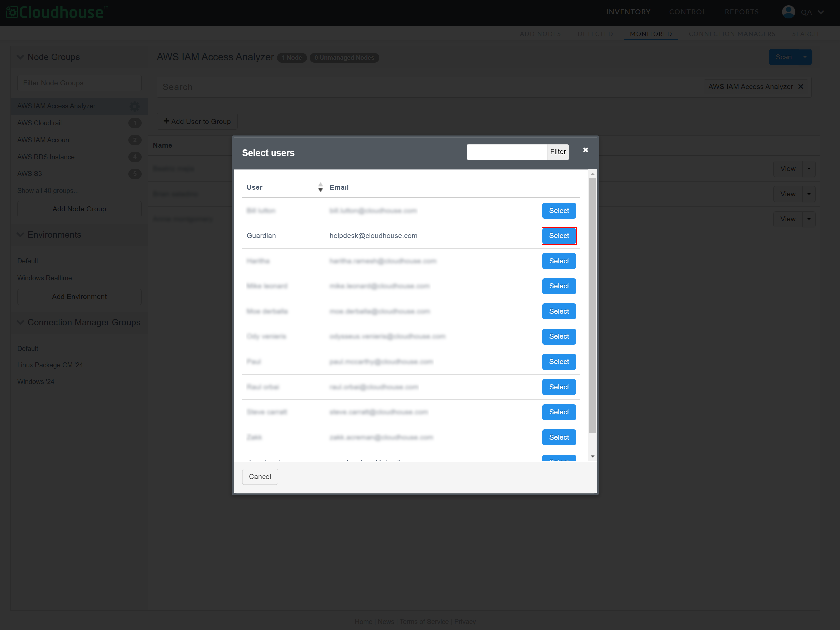This screenshot has width=840, height=630.
Task: Click the Filter button in the dialog
Action: (x=558, y=152)
